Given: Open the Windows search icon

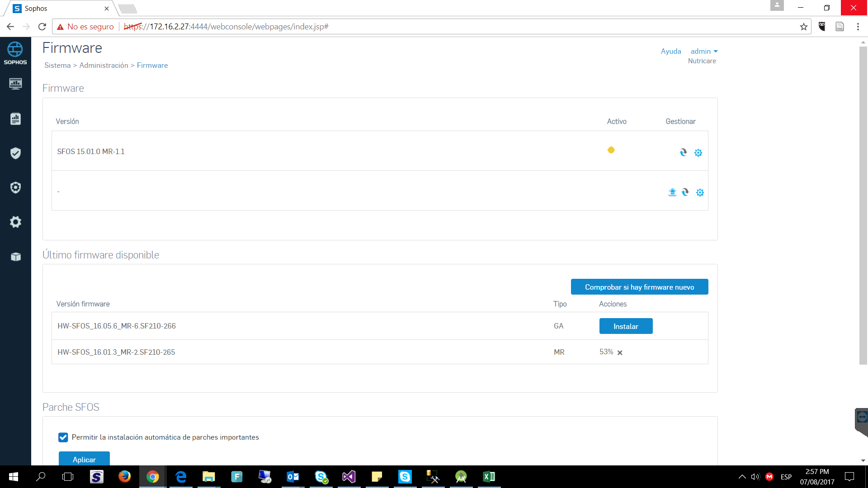Looking at the screenshot, I should tap(41, 477).
